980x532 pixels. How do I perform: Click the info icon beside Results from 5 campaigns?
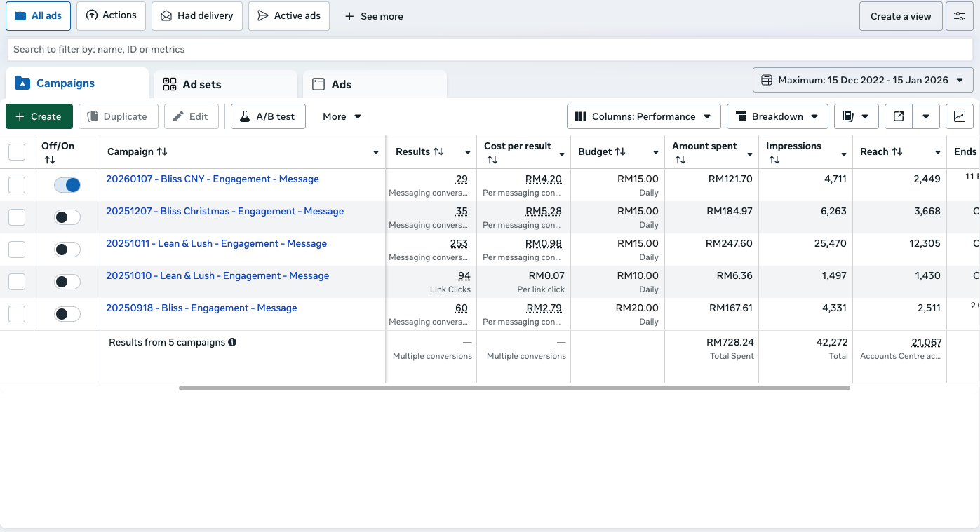(232, 343)
